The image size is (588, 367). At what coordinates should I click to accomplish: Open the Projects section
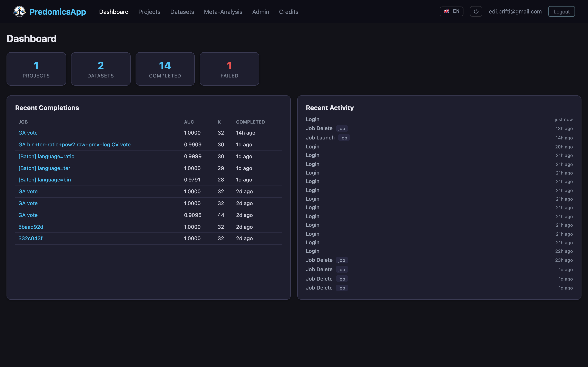click(x=149, y=12)
